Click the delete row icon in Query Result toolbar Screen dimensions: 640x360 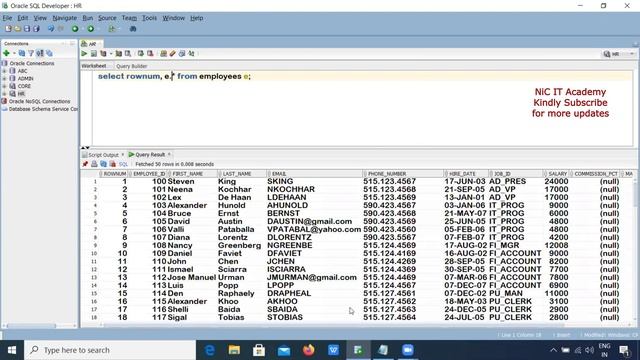click(113, 164)
